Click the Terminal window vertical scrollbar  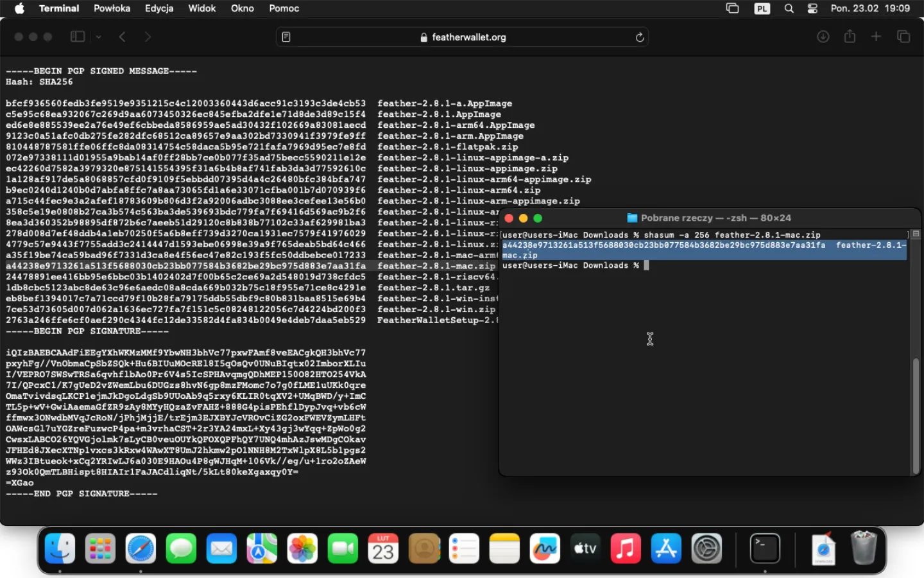[x=916, y=416]
